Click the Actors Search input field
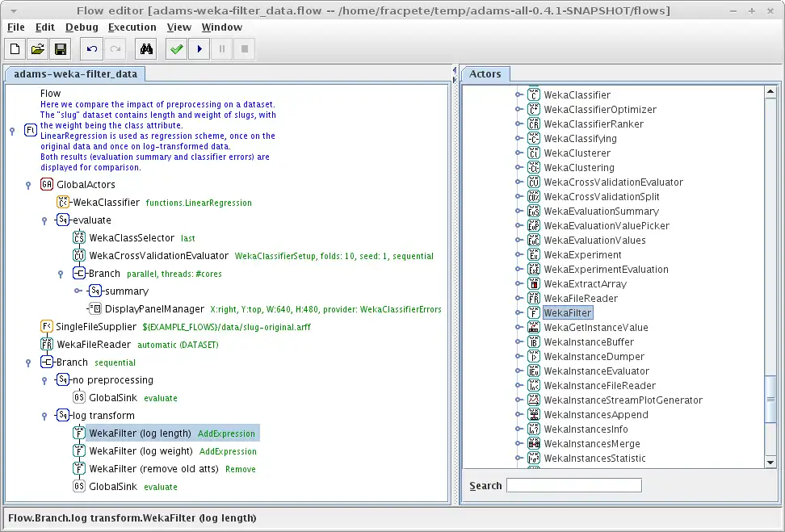The width and height of the screenshot is (785, 532). tap(574, 485)
